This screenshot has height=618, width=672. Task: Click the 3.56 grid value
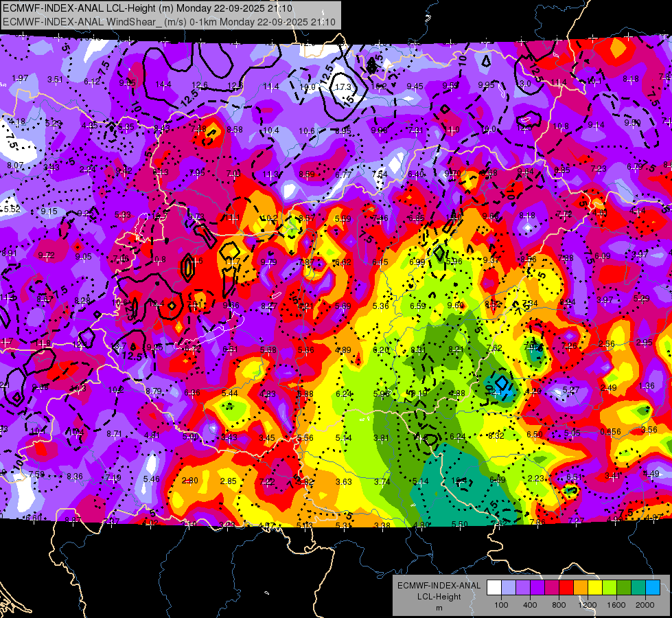coord(649,430)
